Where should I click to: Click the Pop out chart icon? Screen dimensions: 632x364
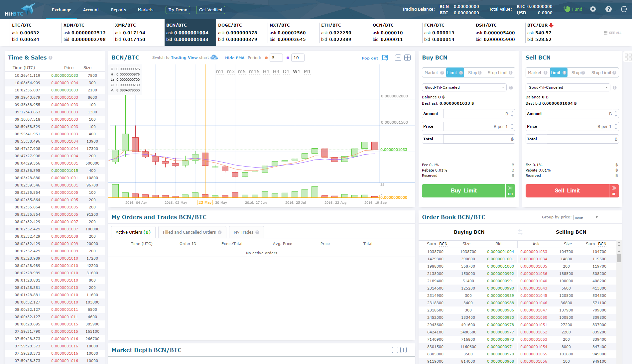384,58
